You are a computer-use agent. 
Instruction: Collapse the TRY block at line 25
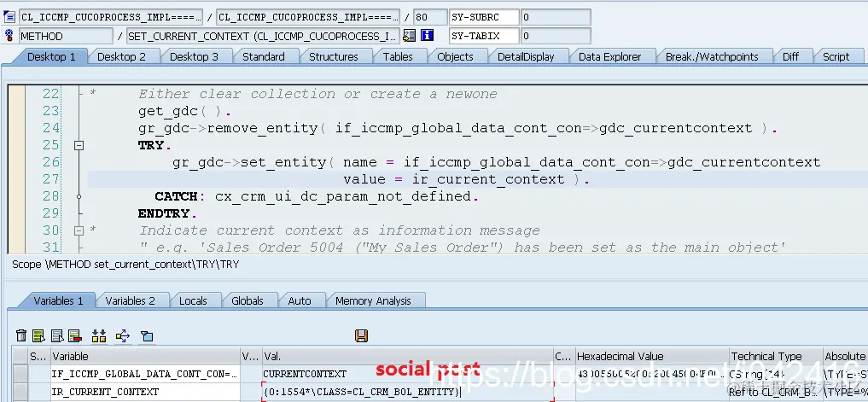pyautogui.click(x=79, y=146)
